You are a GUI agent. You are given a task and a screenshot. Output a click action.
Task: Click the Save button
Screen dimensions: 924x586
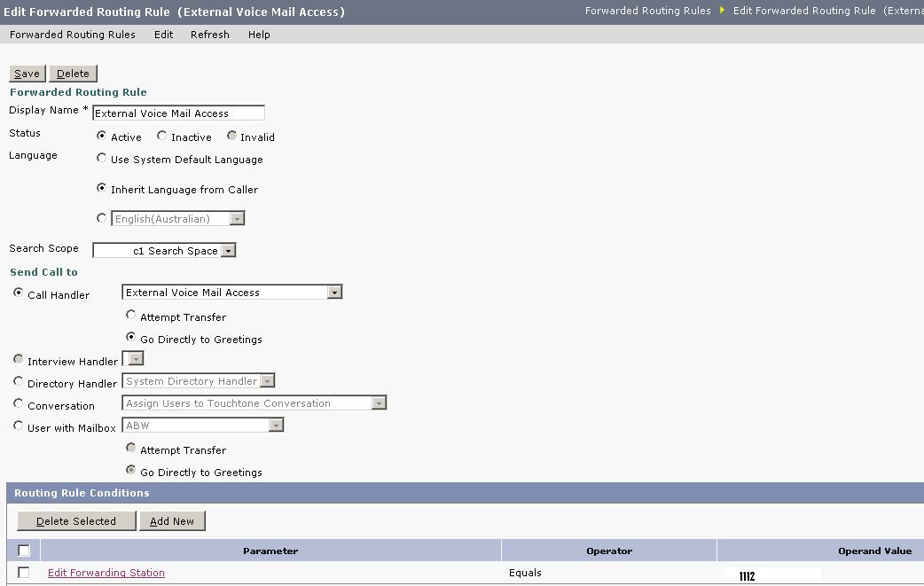27,74
